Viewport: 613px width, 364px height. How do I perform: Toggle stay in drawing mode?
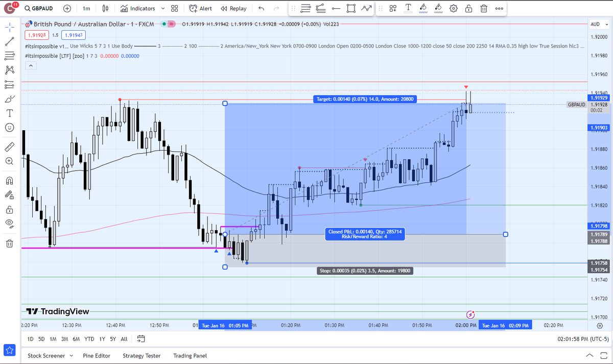click(x=9, y=195)
